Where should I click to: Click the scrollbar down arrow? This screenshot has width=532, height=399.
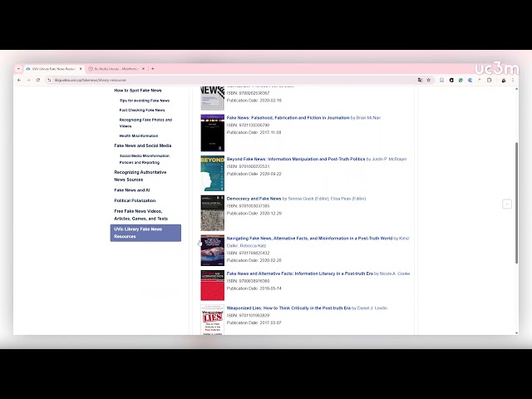click(x=516, y=332)
